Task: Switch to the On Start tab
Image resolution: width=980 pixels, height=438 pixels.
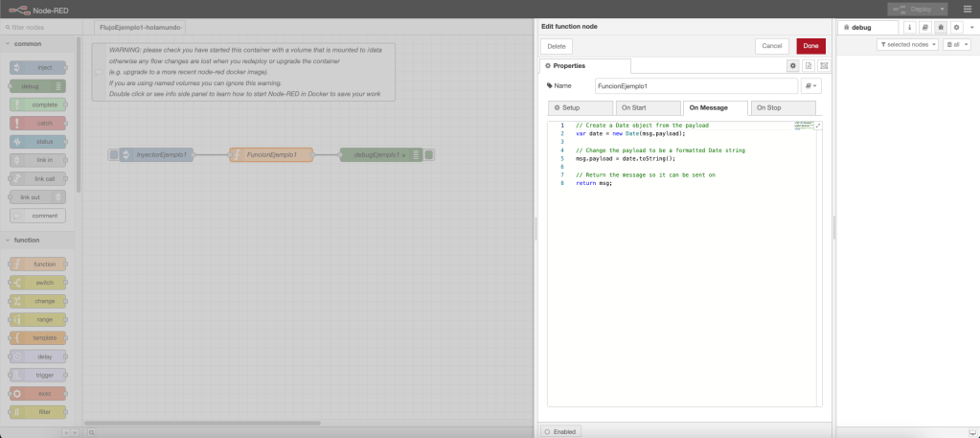Action: (x=647, y=108)
